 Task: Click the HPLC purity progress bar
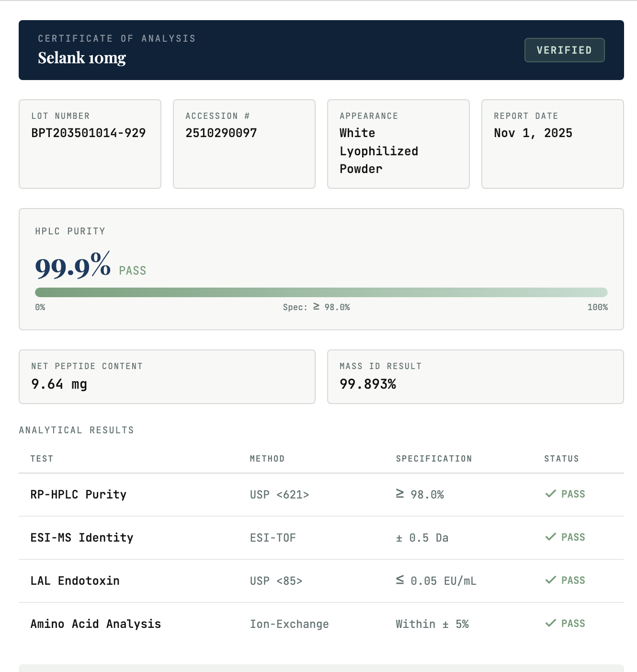click(321, 292)
